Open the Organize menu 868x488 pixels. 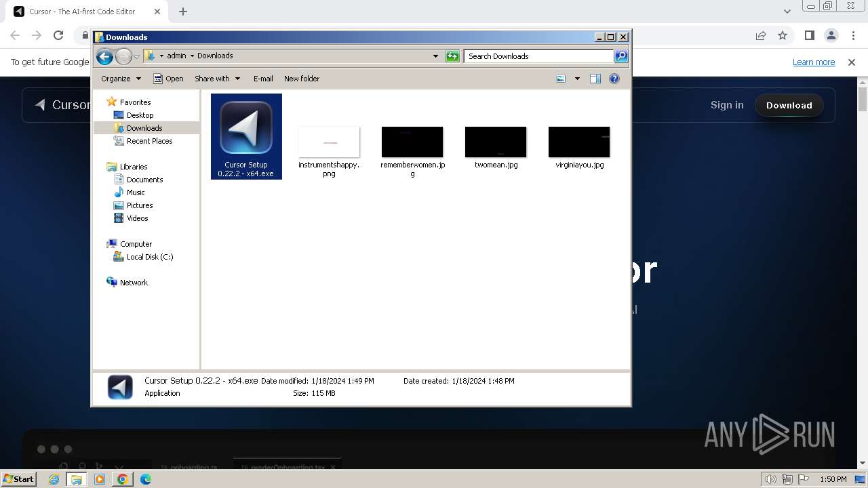[x=121, y=79]
